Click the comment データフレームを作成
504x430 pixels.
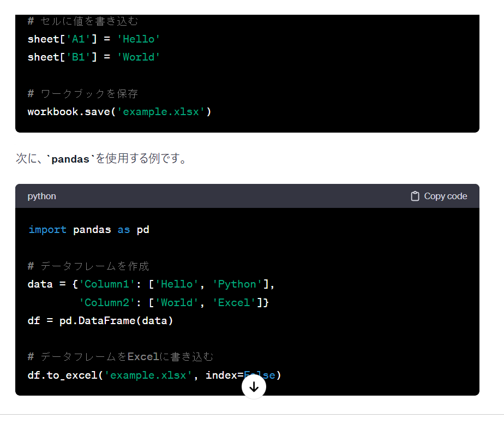[88, 266]
